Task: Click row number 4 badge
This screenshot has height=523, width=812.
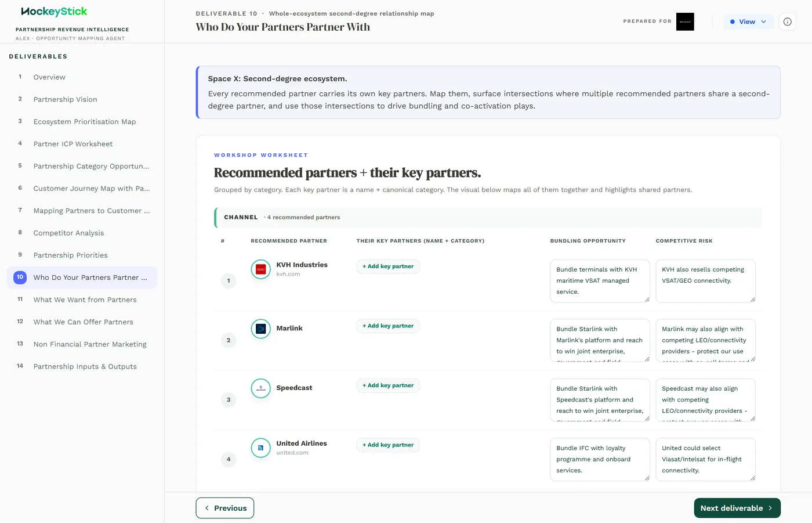Action: [x=229, y=459]
